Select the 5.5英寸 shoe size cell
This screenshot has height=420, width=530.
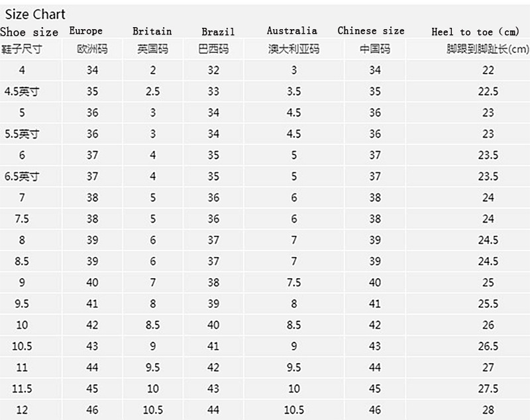[x=22, y=134]
